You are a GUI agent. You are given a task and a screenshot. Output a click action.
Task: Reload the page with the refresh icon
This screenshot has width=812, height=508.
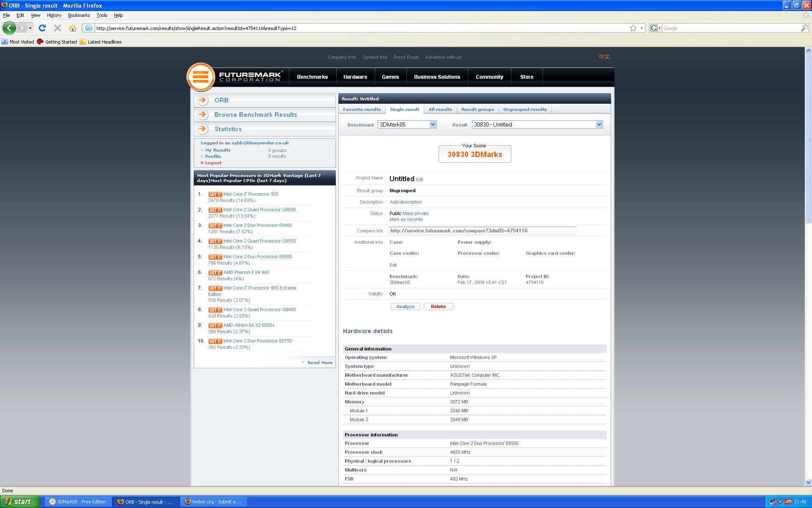(42, 28)
